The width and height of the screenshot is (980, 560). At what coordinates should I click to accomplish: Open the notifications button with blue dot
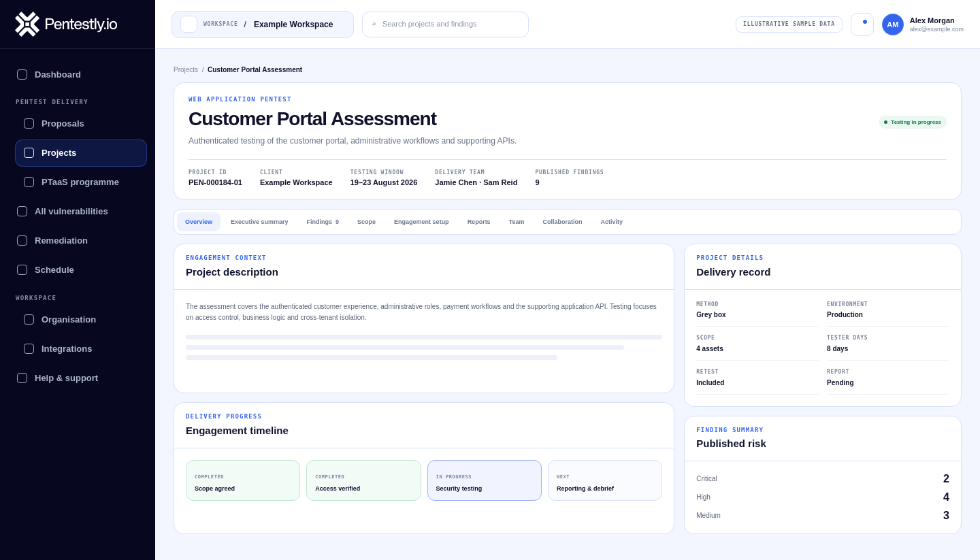pyautogui.click(x=862, y=24)
